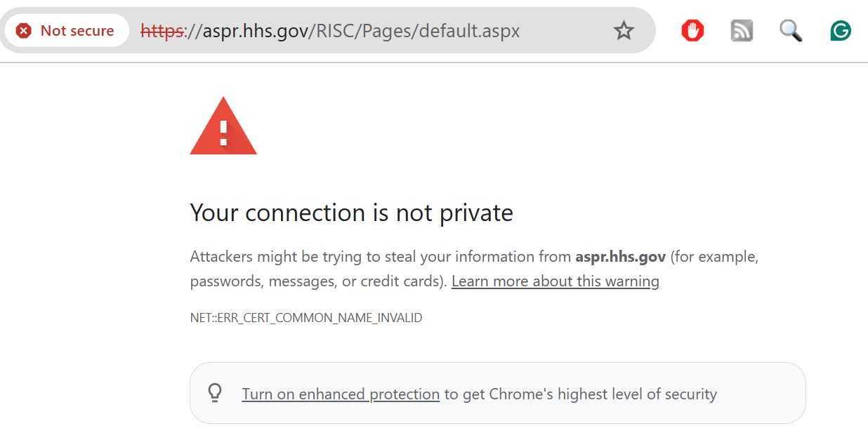Click the aspr.hhs.gov domain in the address bar

coord(257,31)
